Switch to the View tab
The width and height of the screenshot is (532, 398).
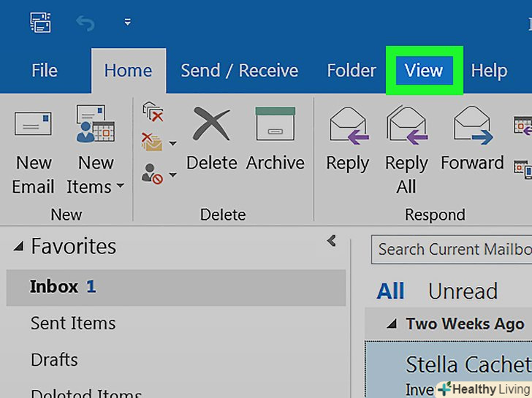(x=424, y=71)
